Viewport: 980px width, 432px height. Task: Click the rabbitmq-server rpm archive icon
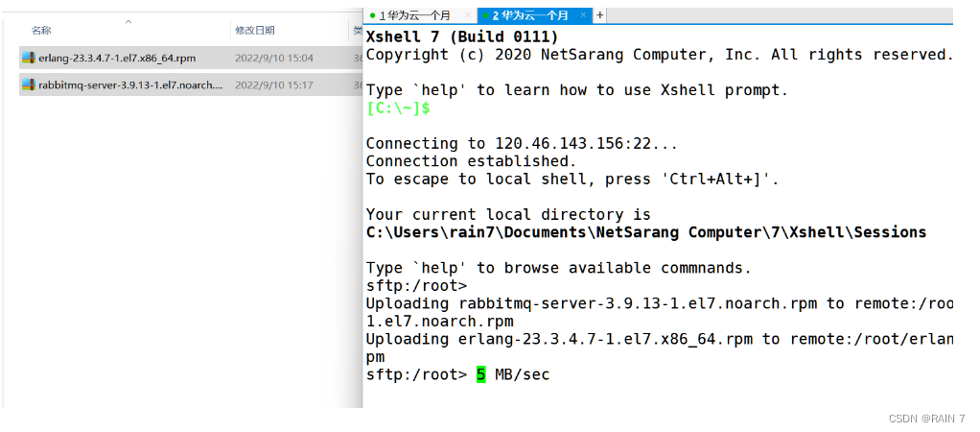[x=28, y=85]
